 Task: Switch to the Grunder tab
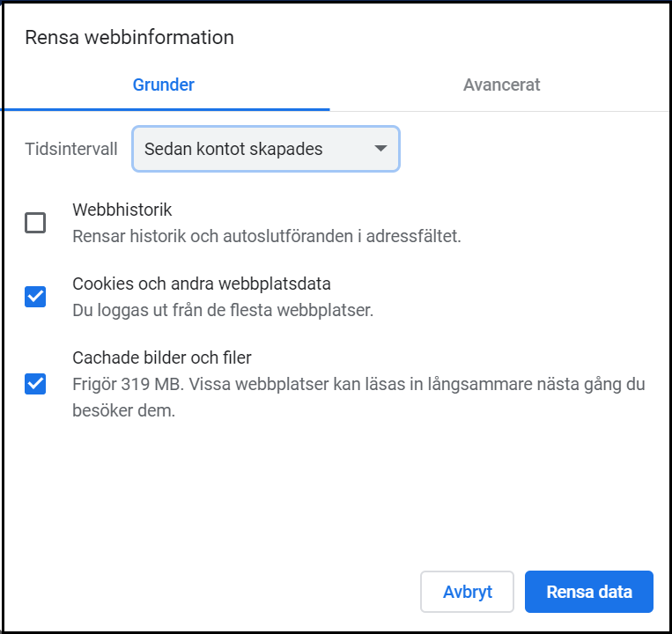[x=164, y=85]
